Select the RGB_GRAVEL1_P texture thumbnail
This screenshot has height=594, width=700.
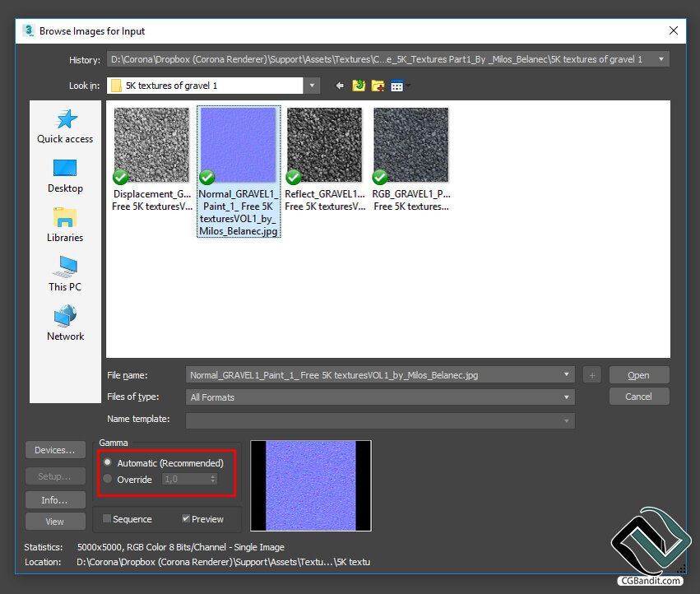(x=410, y=145)
